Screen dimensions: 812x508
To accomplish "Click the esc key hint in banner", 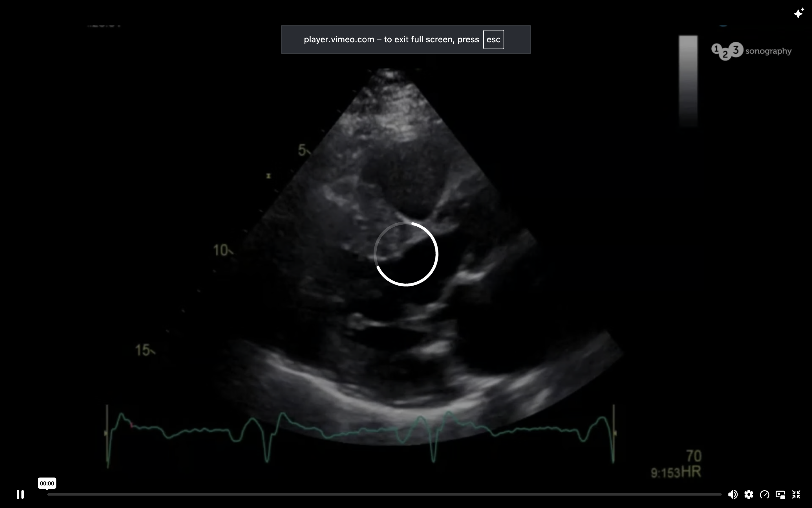I will (493, 39).
